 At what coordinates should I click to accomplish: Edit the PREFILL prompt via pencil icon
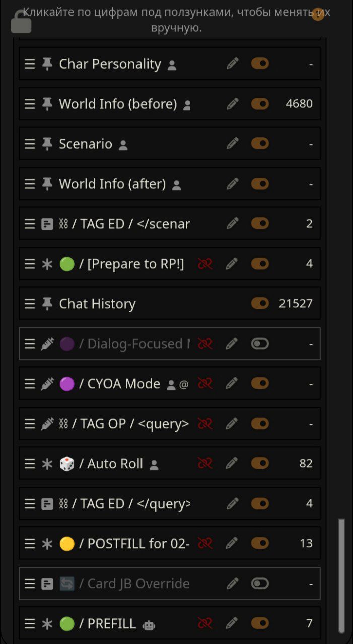point(232,623)
